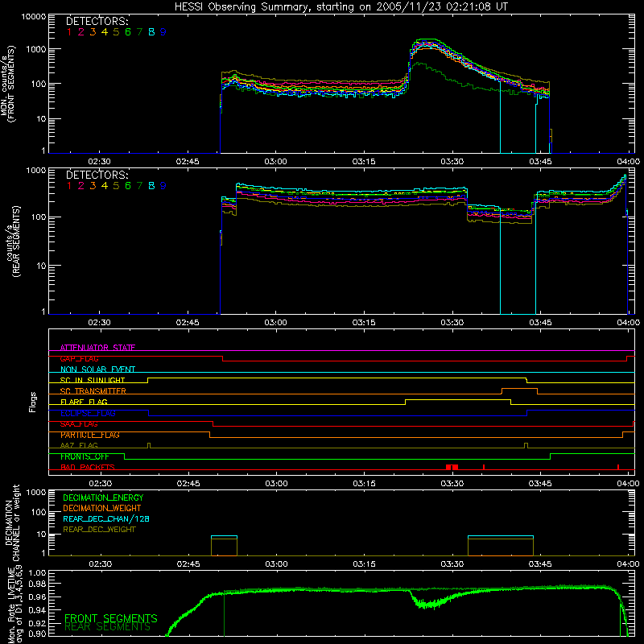Select yellow detector 4 in rear segments legend

point(105,186)
